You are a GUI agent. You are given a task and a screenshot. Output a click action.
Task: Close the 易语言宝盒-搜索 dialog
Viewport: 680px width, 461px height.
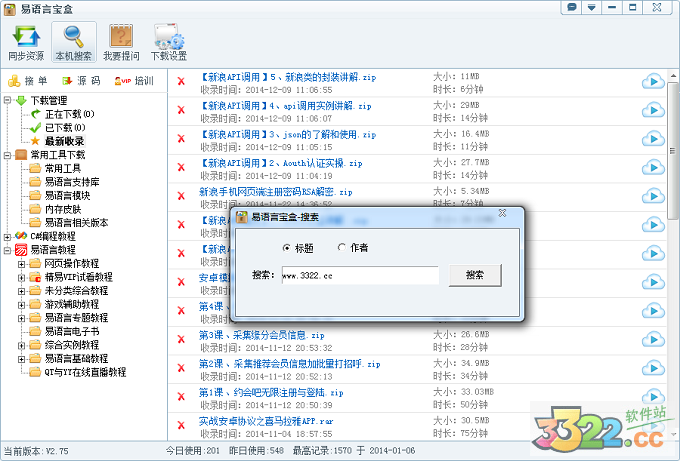[x=502, y=213]
